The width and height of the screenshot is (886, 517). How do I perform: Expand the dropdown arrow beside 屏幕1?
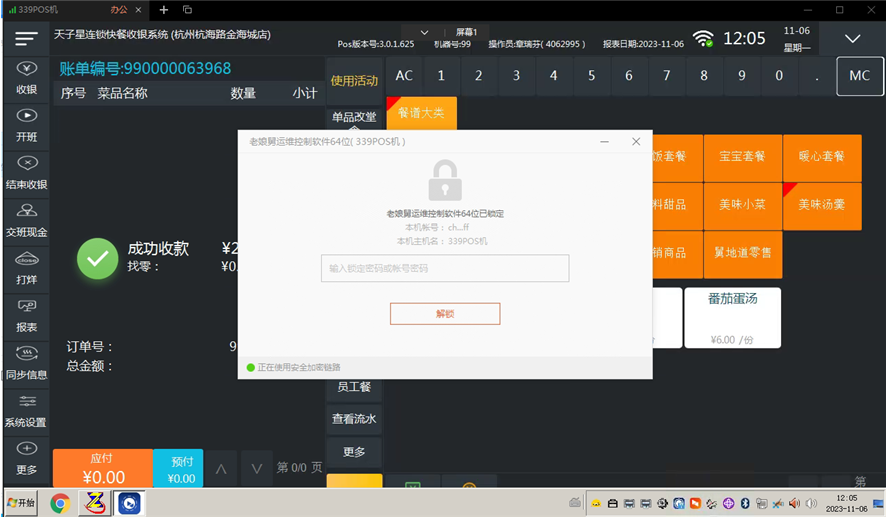pyautogui.click(x=424, y=32)
